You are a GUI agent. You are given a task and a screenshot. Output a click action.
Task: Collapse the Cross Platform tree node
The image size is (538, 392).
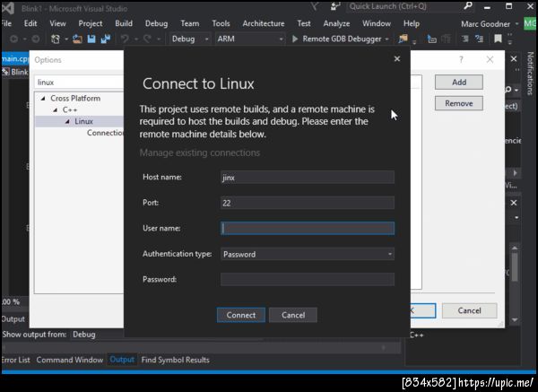click(x=43, y=99)
